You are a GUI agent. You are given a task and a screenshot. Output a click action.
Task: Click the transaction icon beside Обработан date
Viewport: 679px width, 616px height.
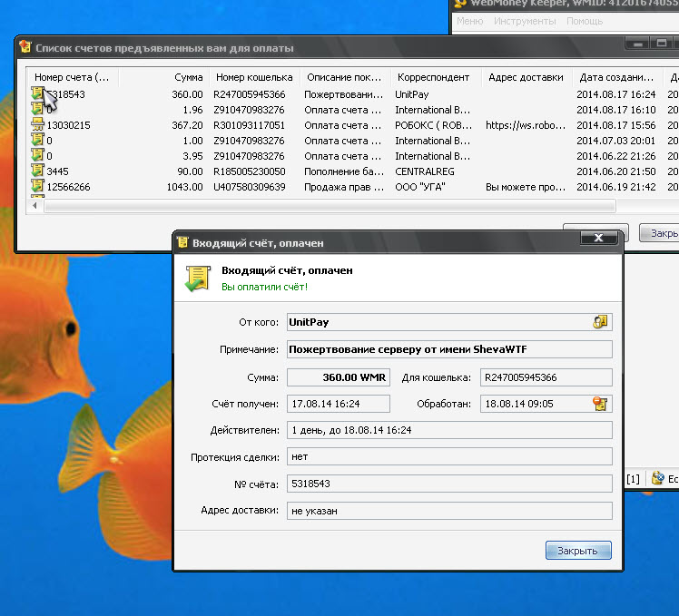(x=600, y=404)
